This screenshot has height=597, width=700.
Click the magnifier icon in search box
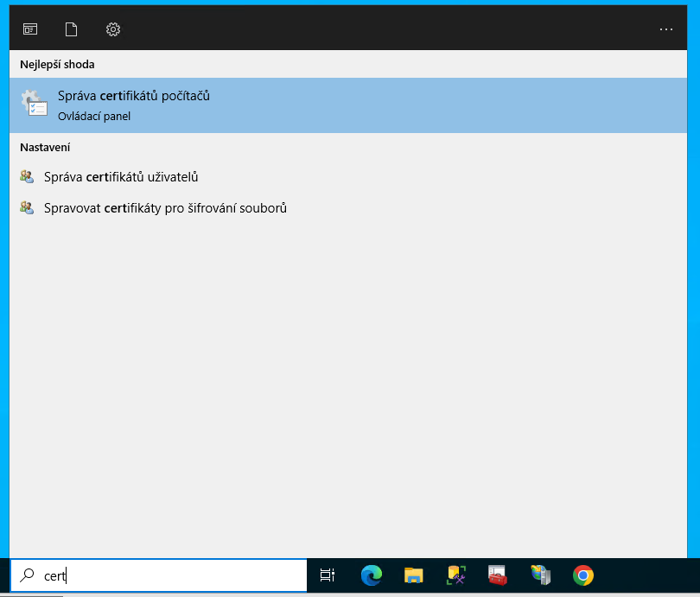(x=28, y=575)
